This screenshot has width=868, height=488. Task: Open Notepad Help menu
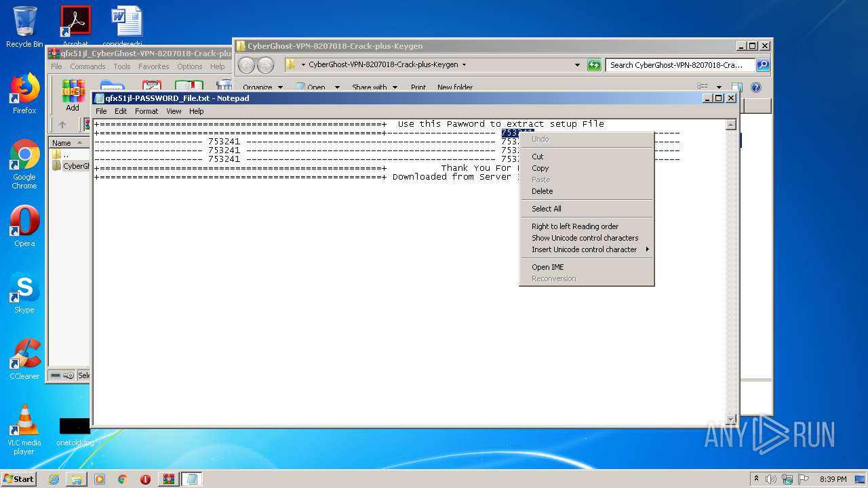196,111
